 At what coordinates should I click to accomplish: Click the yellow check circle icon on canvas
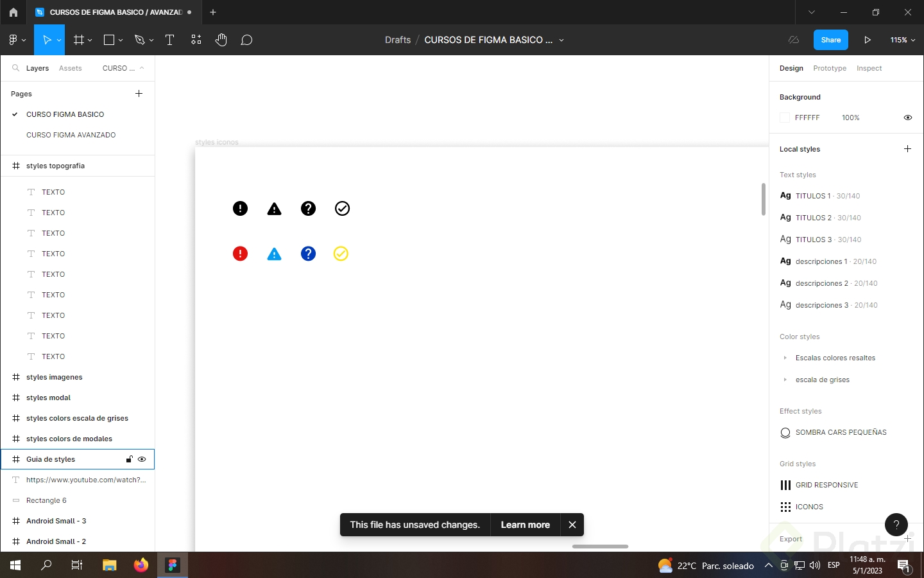pos(341,254)
